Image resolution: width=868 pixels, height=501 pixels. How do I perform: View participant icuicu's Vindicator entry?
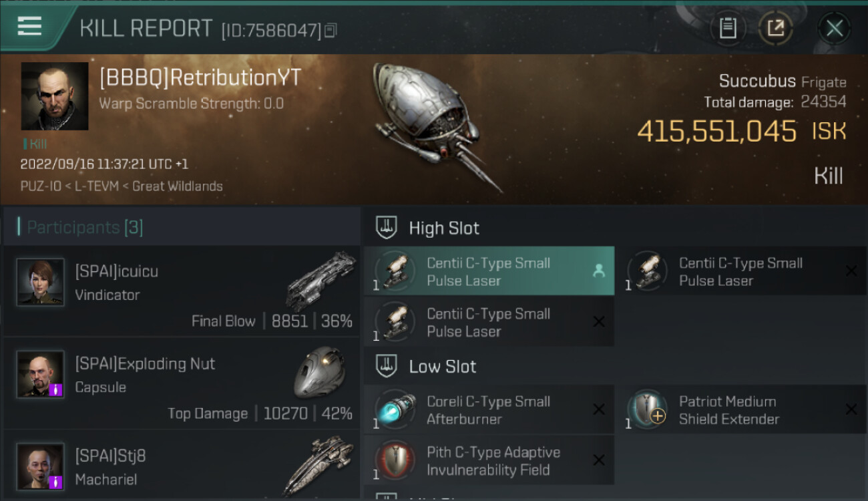tap(182, 291)
